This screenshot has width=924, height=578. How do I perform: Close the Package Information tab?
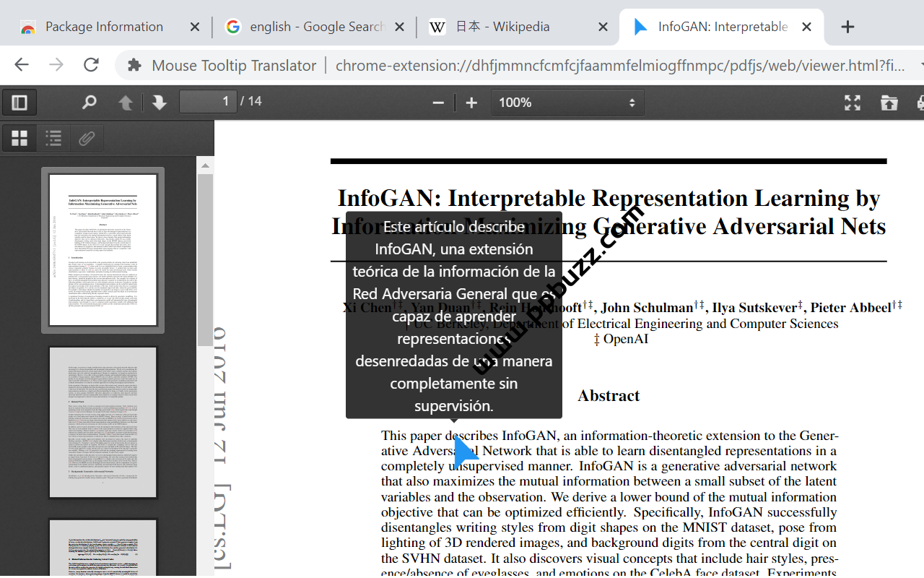tap(195, 27)
